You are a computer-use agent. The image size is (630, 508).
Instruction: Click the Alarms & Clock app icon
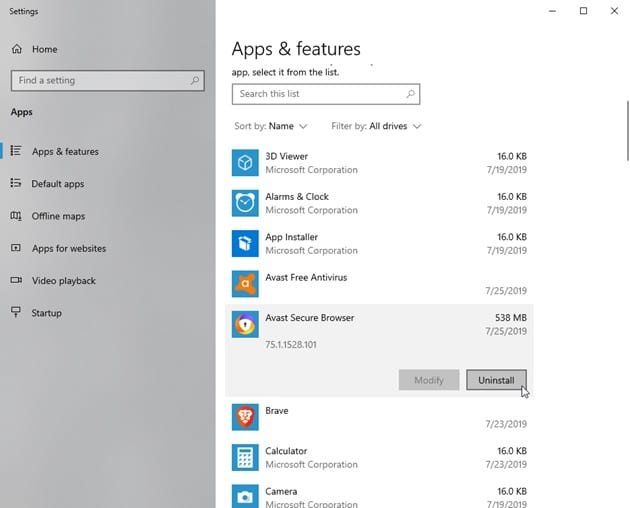click(245, 203)
